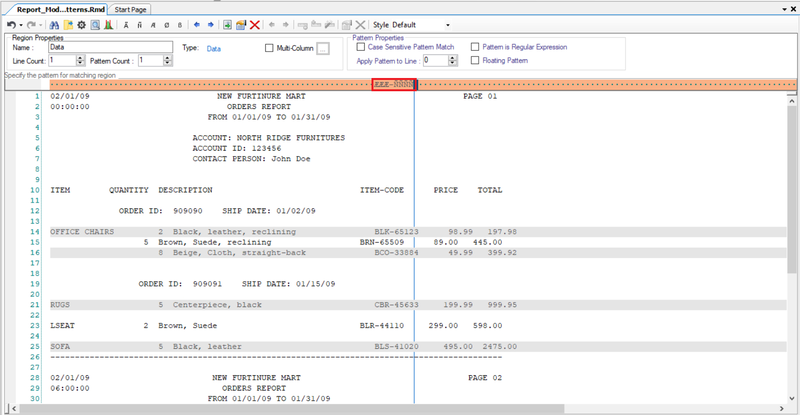Click the green arrow add region icon
800x415 pixels.
228,24
